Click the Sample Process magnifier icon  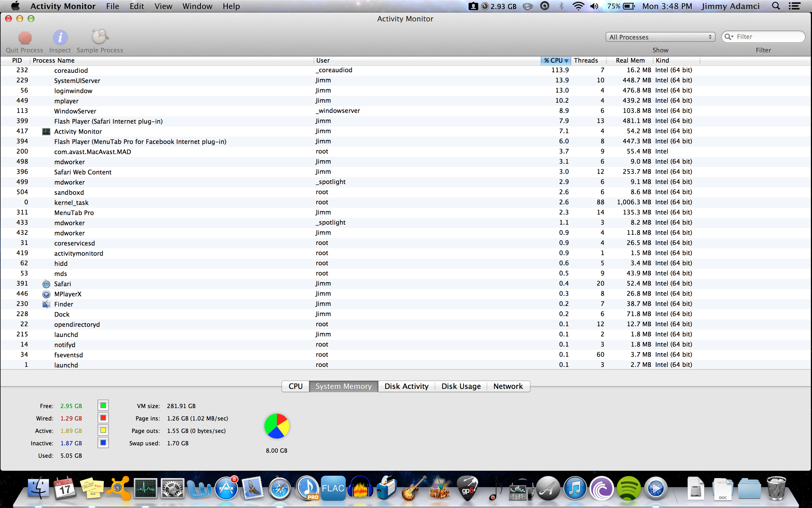100,37
